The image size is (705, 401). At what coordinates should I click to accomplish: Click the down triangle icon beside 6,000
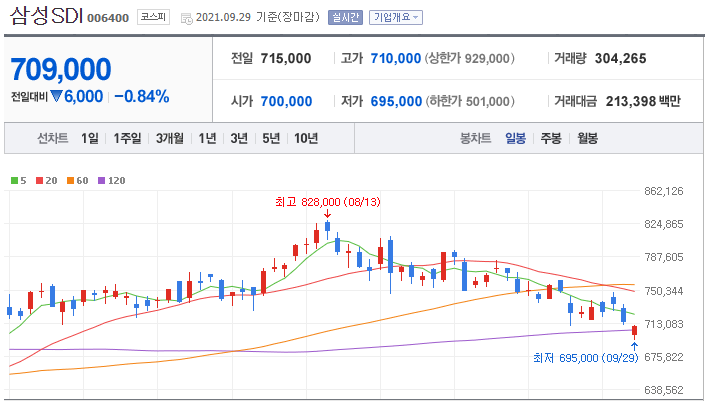click(x=56, y=96)
